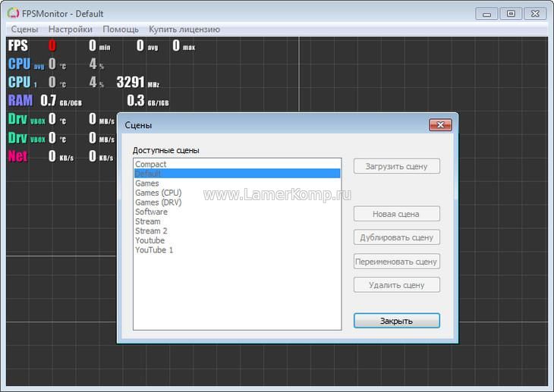Click the Закрыть button

pos(396,321)
